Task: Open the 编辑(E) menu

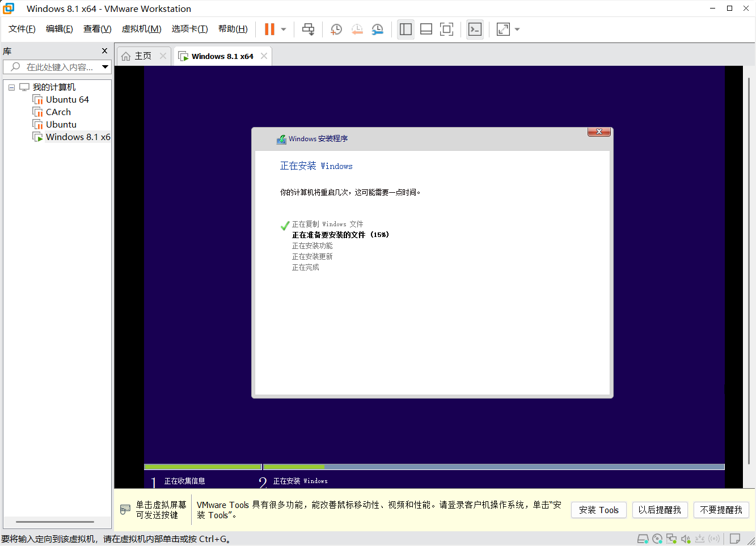Action: (x=60, y=29)
